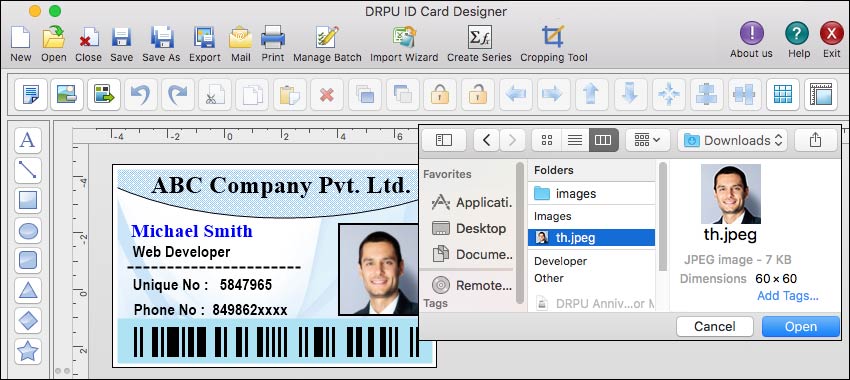Click the Help icon
The width and height of the screenshot is (850, 380).
pyautogui.click(x=796, y=34)
